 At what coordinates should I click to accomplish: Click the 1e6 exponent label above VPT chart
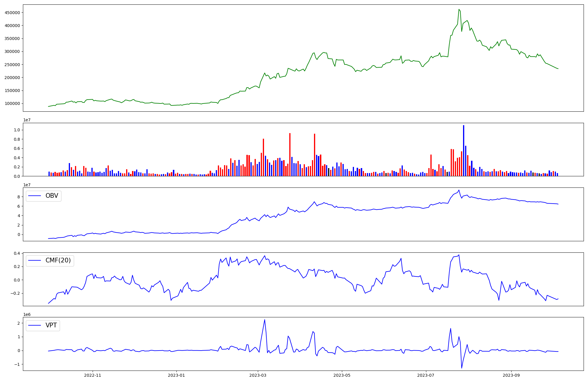tap(27, 315)
